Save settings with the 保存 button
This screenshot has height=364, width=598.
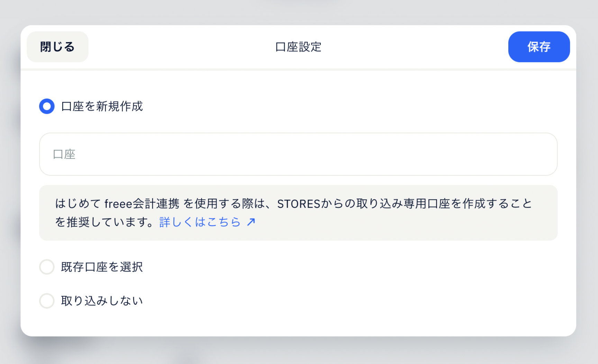(x=539, y=47)
